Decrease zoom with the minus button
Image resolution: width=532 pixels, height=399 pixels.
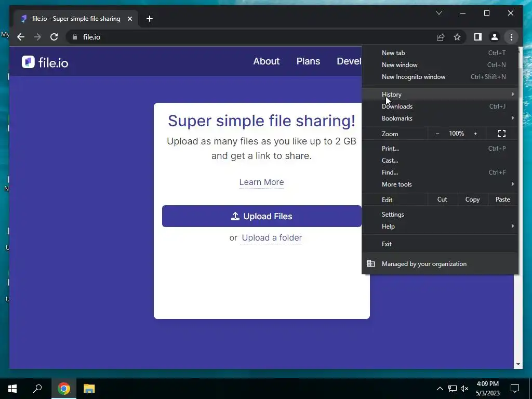437,134
